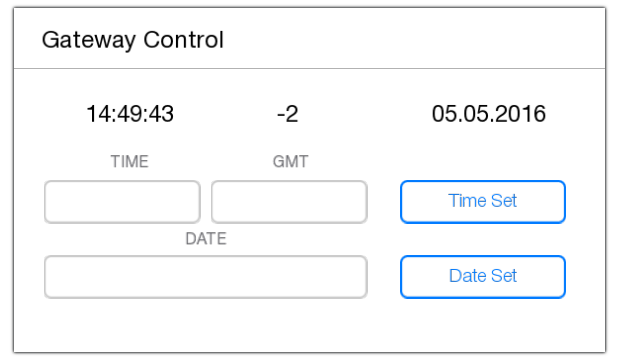Click the TIME field label
The height and width of the screenshot is (360, 620).
(x=129, y=161)
